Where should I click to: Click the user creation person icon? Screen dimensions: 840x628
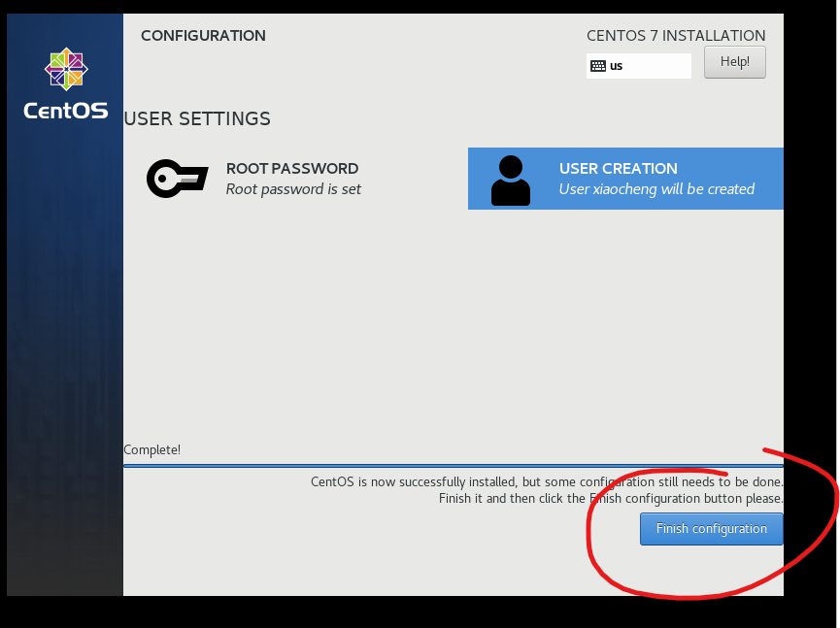pos(511,181)
